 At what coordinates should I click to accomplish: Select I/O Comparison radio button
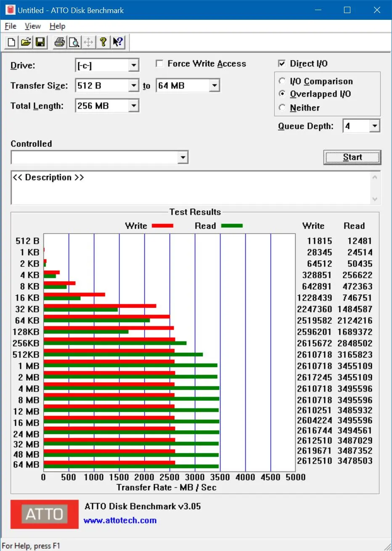[282, 81]
